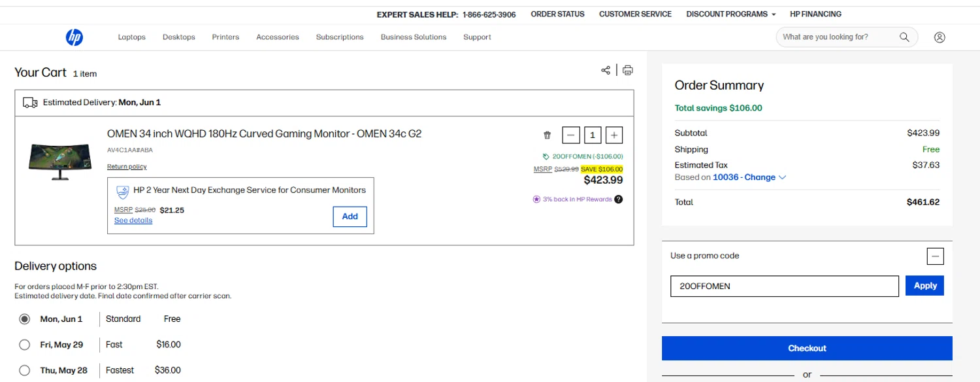Open the OMEN monitor thumbnail

[60, 162]
